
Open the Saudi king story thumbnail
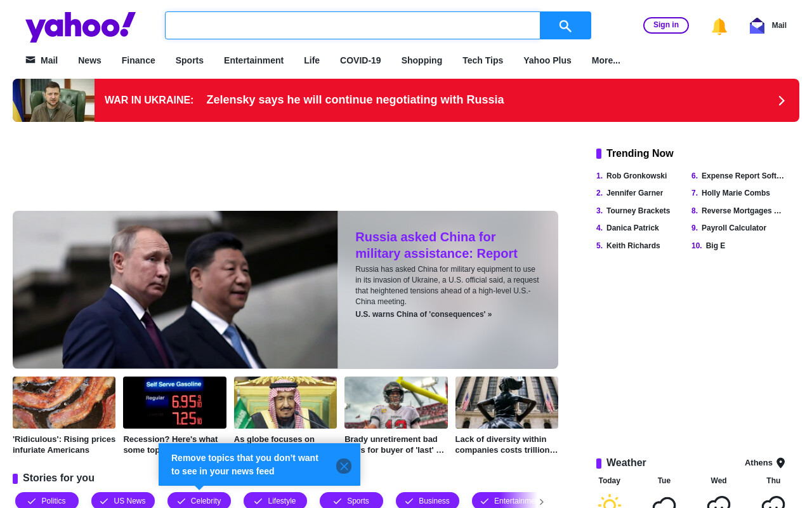pos(285,403)
